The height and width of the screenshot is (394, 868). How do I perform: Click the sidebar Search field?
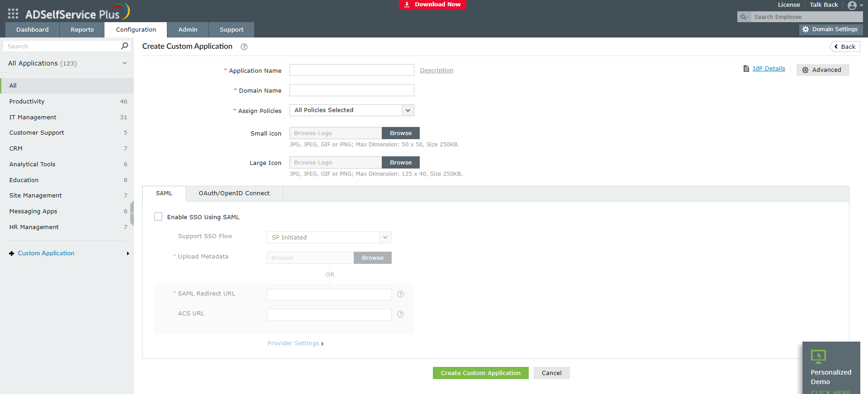tap(62, 46)
